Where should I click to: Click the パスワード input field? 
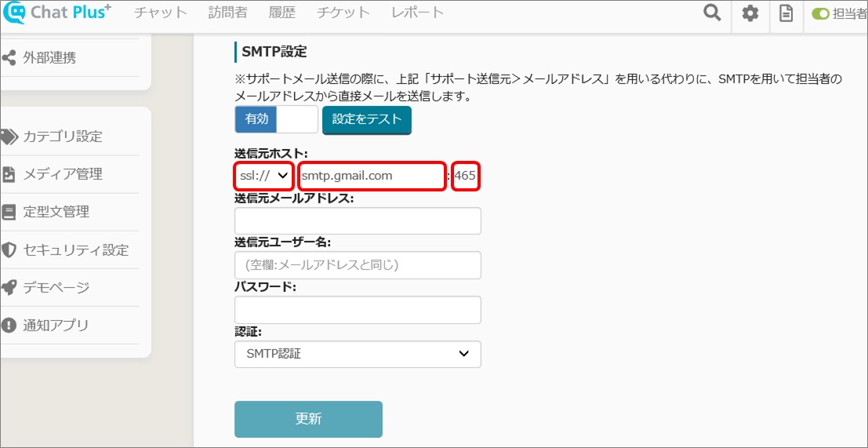358,310
